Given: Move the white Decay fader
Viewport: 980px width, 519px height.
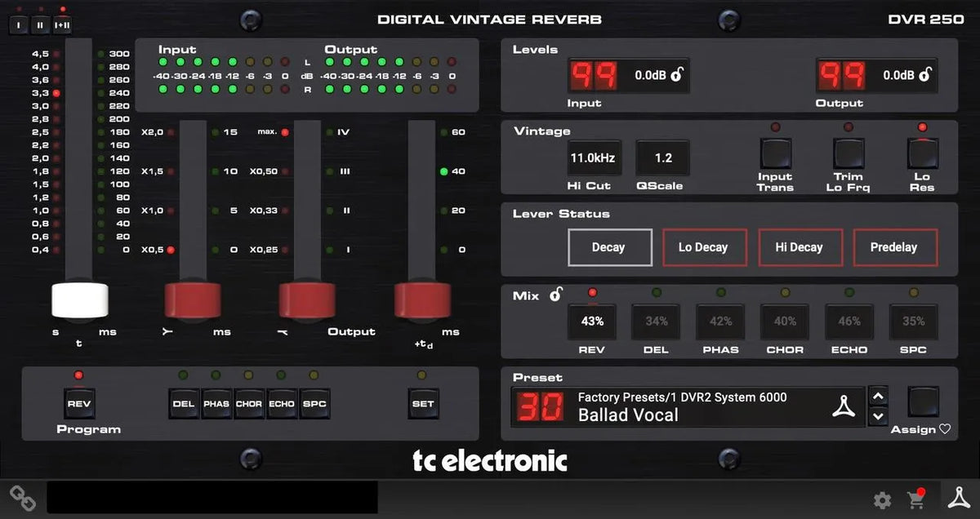Looking at the screenshot, I should (x=79, y=302).
